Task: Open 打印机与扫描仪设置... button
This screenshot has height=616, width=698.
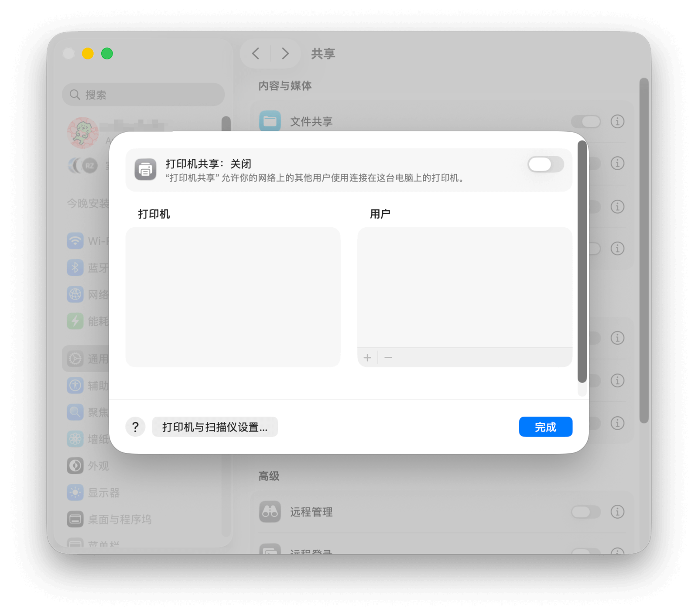Action: click(x=215, y=427)
